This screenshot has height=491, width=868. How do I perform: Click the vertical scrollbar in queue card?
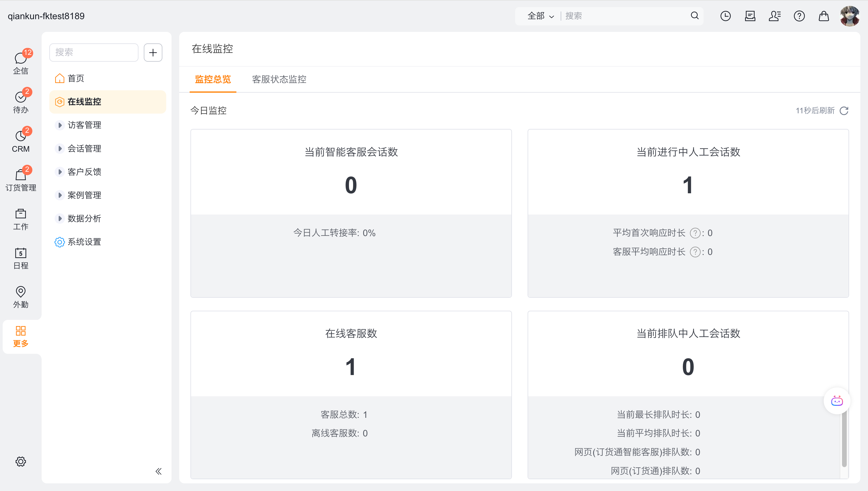click(x=844, y=438)
